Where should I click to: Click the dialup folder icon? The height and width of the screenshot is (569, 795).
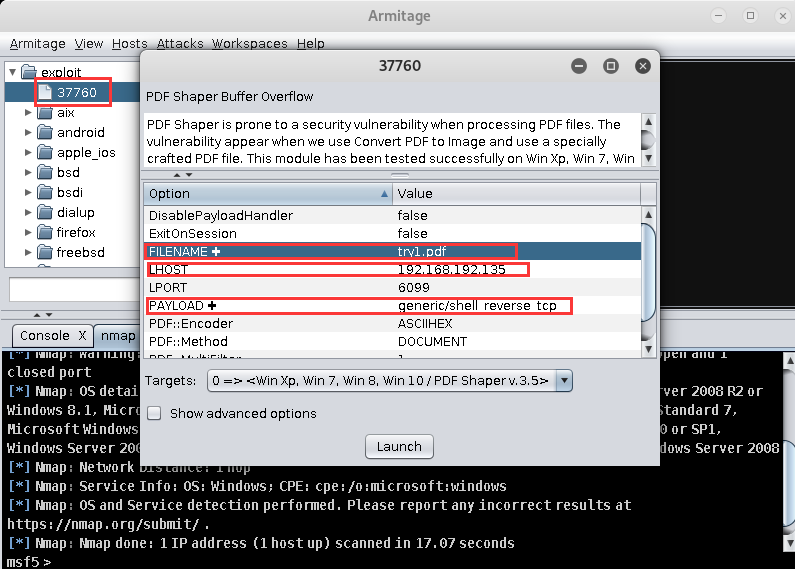(45, 212)
